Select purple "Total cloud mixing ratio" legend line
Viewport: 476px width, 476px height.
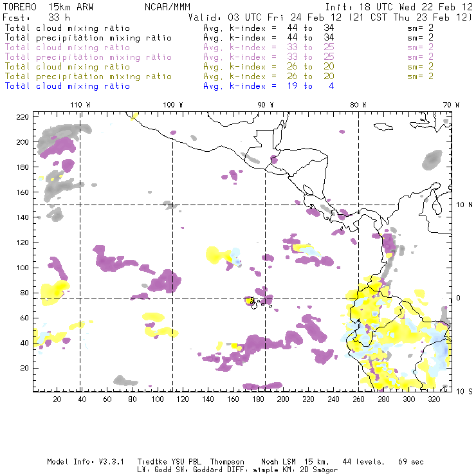tap(68, 48)
